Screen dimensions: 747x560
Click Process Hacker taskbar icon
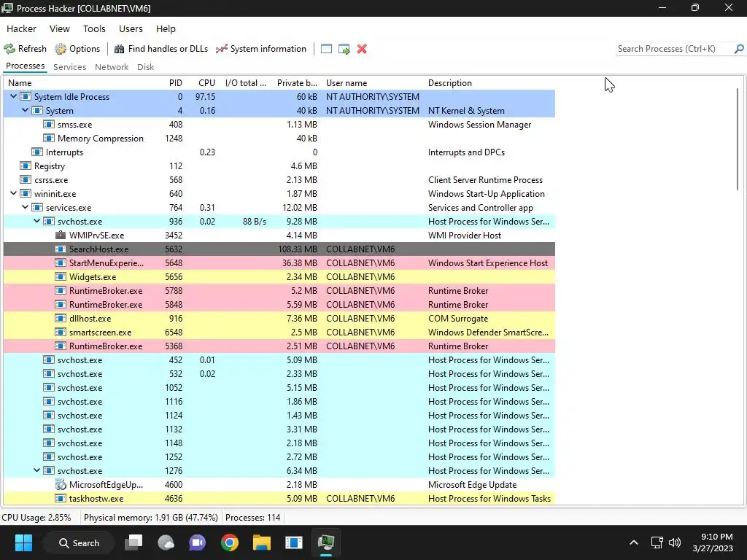326,542
